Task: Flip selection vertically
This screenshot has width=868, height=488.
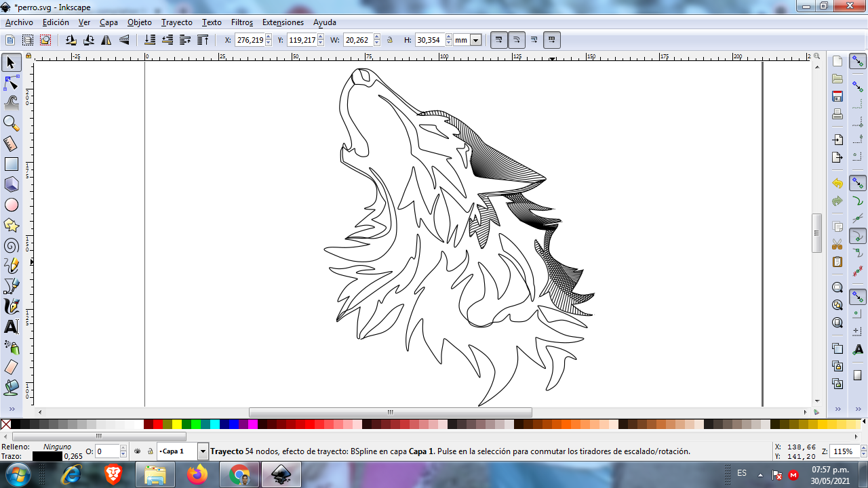Action: pos(124,40)
